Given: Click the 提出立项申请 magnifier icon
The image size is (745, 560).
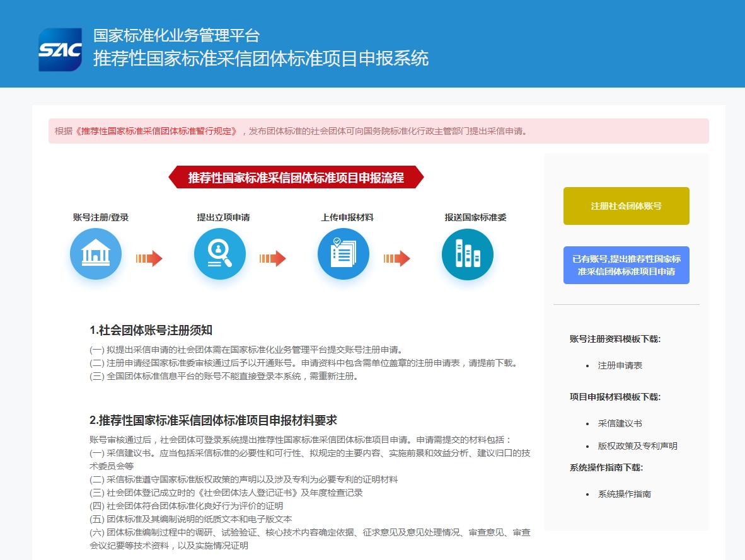Looking at the screenshot, I should [x=220, y=254].
